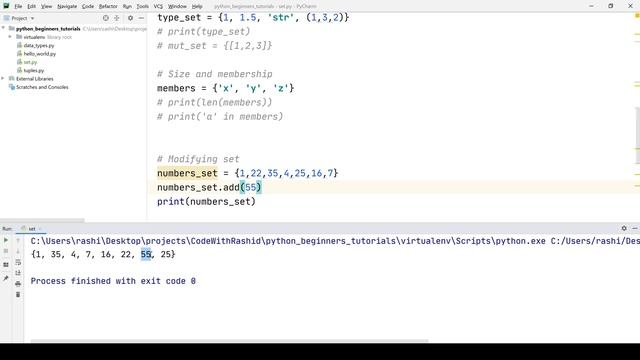Open the Refactor menu
The width and height of the screenshot is (640, 360).
(x=108, y=6)
